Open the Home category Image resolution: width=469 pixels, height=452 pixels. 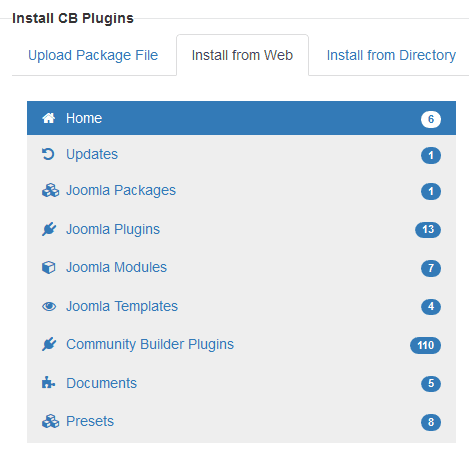[241, 118]
